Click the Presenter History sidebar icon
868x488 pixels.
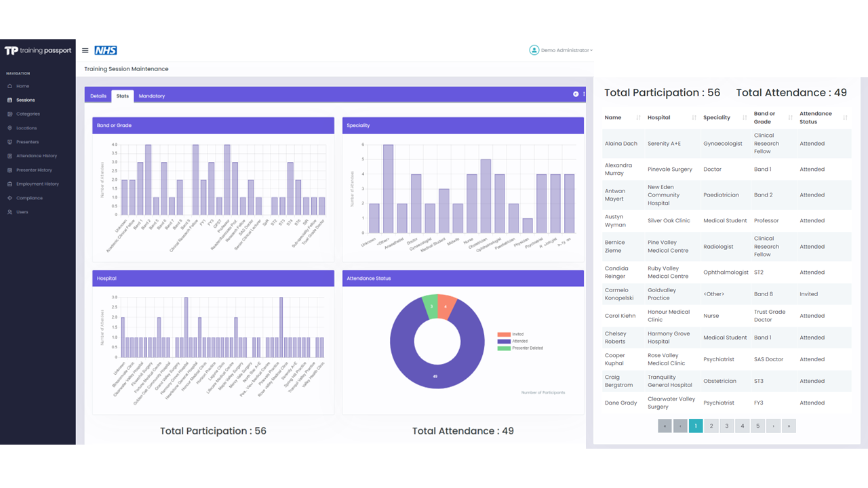pyautogui.click(x=9, y=170)
